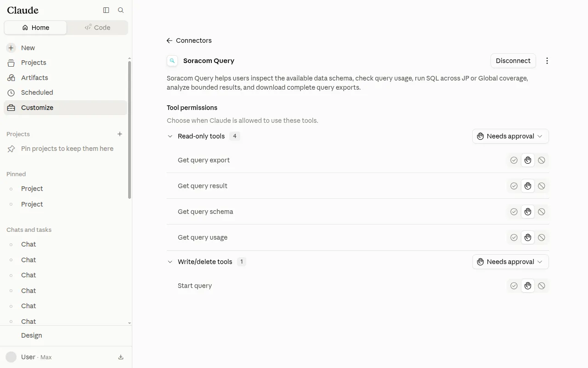Open the Soracom Query three-dot menu
Screen dimensions: 588x368
(x=547, y=61)
